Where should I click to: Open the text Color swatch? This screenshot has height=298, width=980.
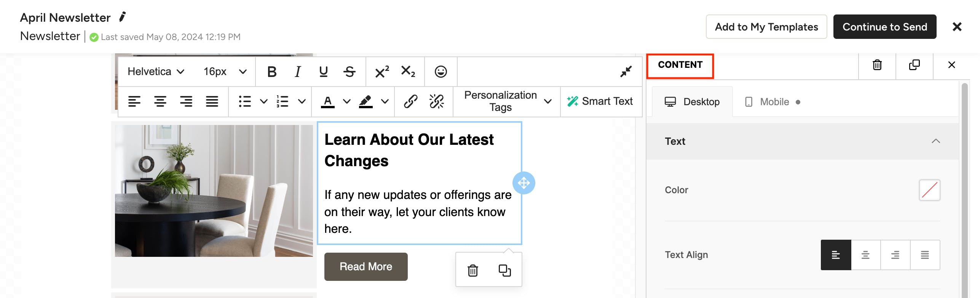tap(929, 190)
